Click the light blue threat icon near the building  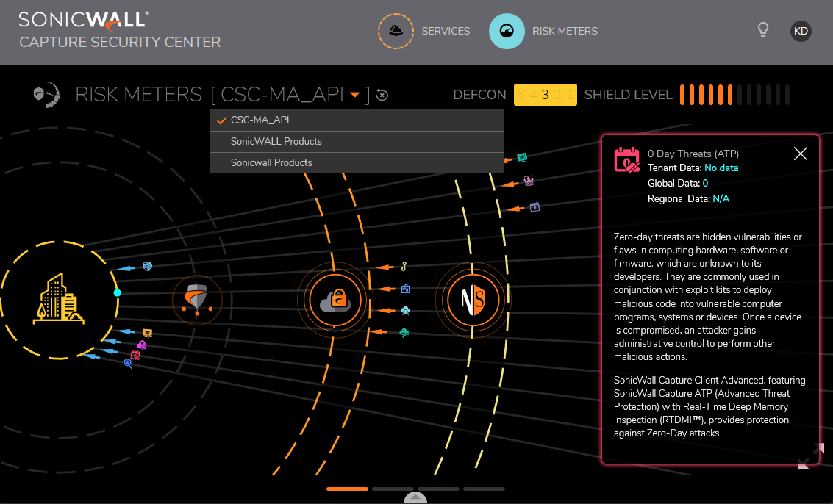[x=147, y=266]
